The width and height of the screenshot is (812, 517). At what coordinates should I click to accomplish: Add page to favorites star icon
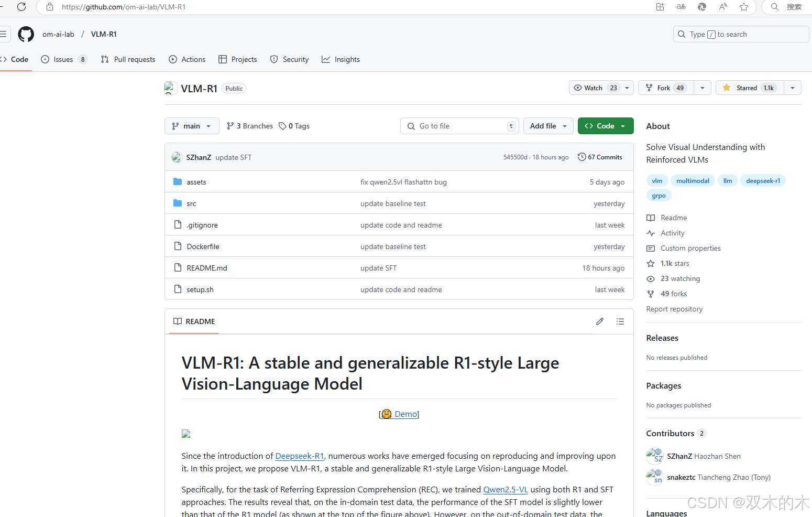[744, 7]
